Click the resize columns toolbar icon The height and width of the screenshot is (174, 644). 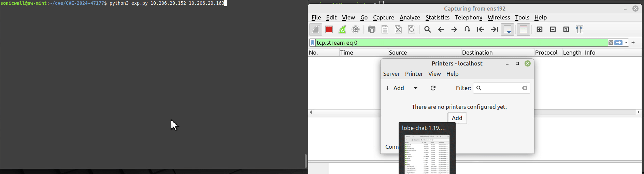pyautogui.click(x=579, y=30)
